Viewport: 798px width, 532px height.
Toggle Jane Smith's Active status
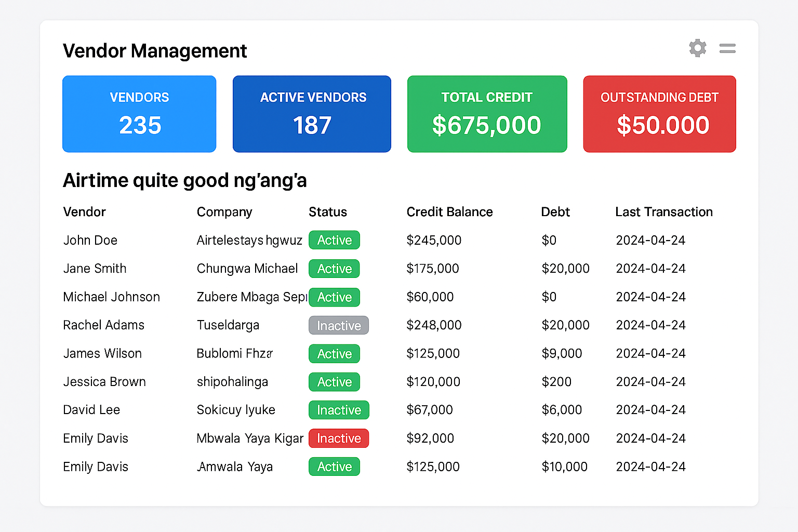(334, 269)
